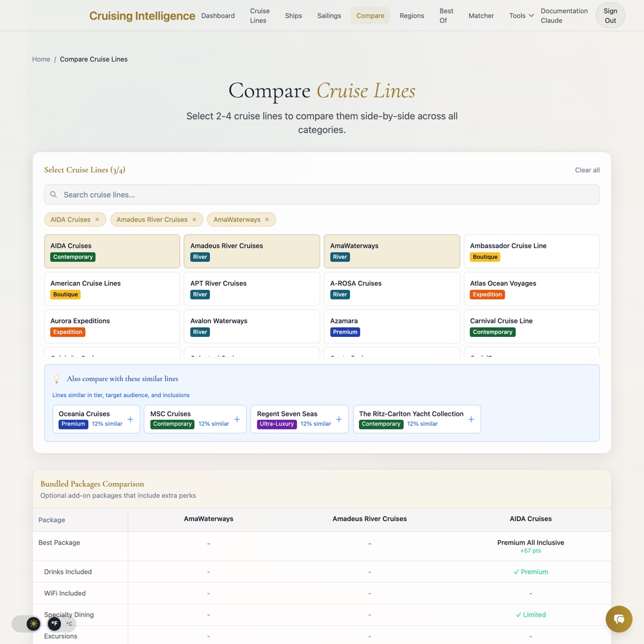Select the Aurora Expeditions card
Image resolution: width=644 pixels, height=644 pixels.
112,327
